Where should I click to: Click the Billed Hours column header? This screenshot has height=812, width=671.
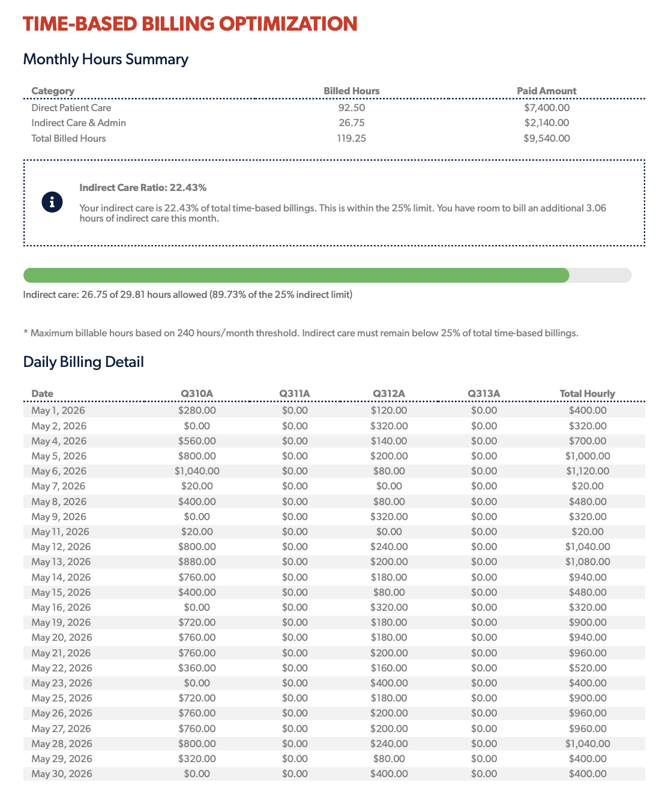tap(352, 91)
